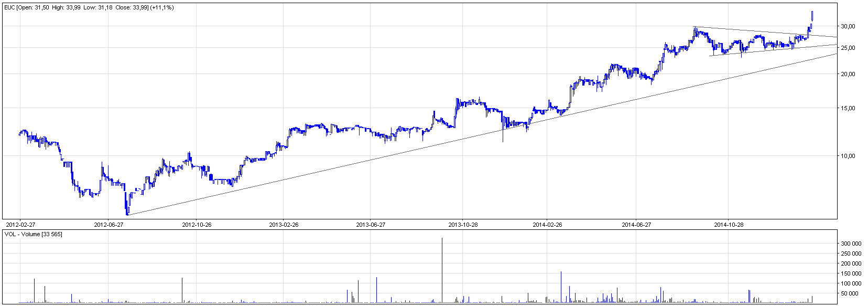The width and height of the screenshot is (868, 306).
Task: Select the 2013-06-27 date axis label
Action: coord(371,225)
